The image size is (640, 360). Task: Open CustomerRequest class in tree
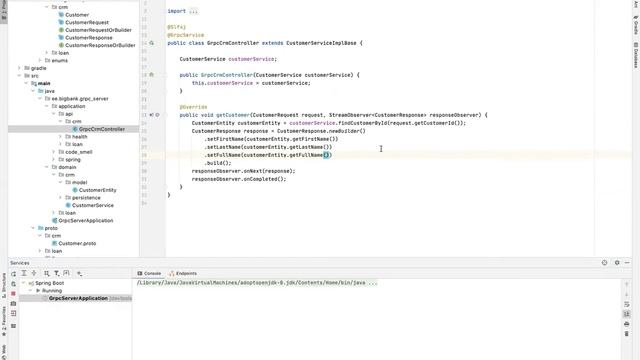click(87, 22)
